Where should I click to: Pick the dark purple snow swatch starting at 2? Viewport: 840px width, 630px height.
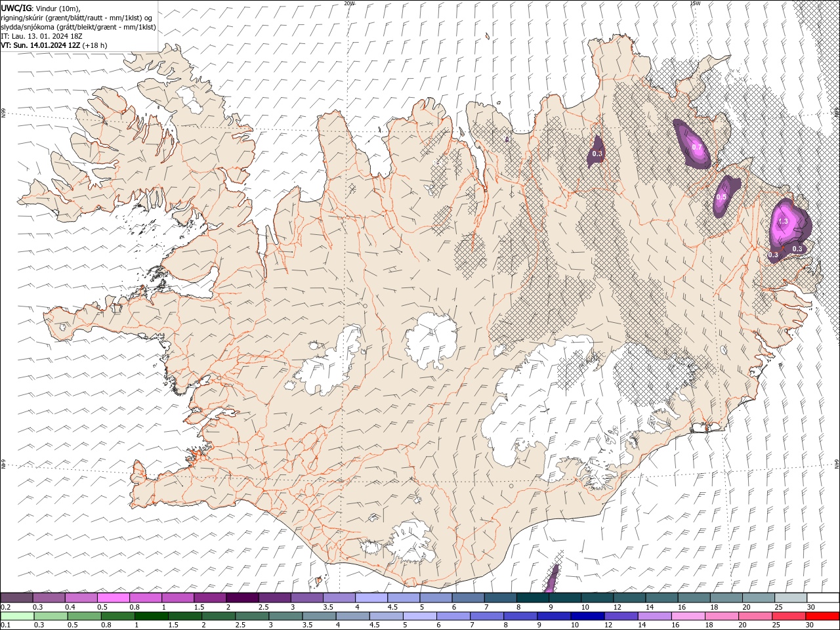tap(241, 597)
